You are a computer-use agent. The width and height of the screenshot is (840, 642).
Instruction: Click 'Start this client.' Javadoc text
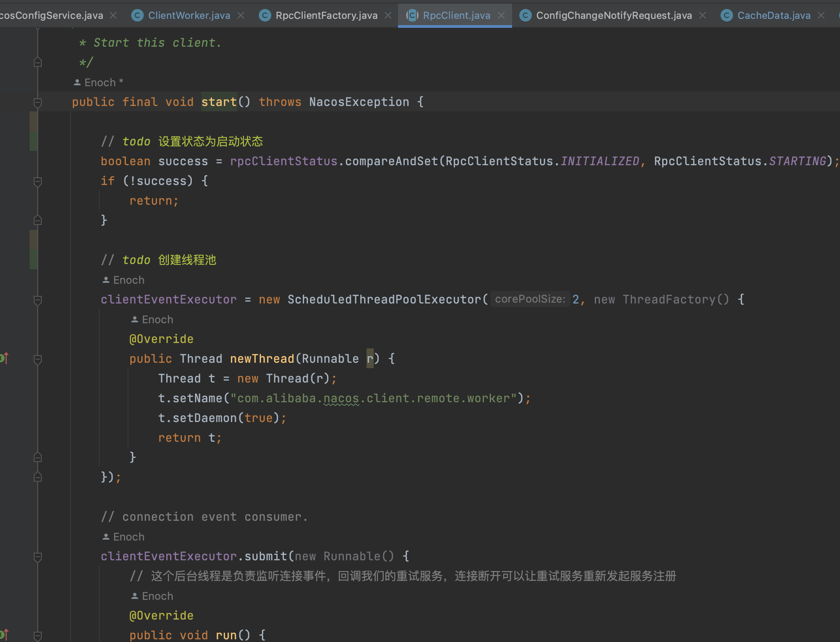pos(157,43)
